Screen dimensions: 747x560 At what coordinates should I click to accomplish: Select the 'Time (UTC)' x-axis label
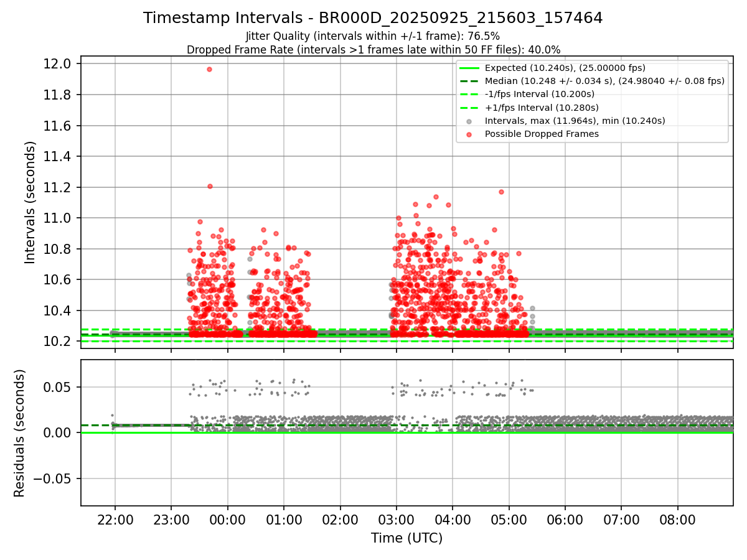(406, 538)
